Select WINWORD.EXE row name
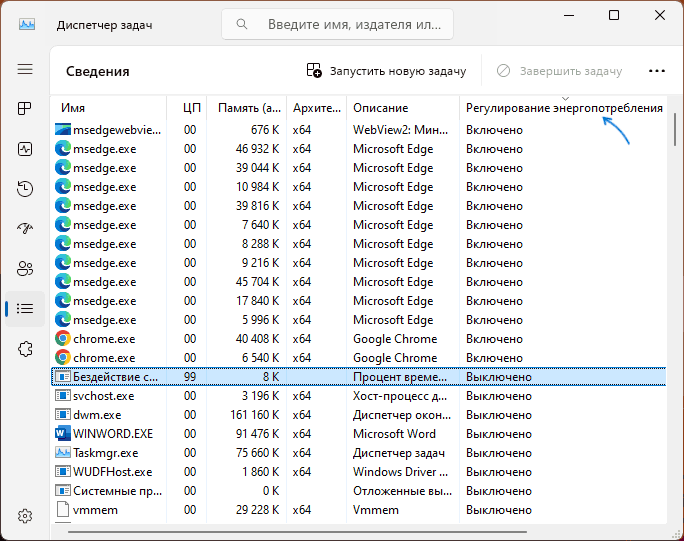The height and width of the screenshot is (541, 684). pyautogui.click(x=113, y=434)
